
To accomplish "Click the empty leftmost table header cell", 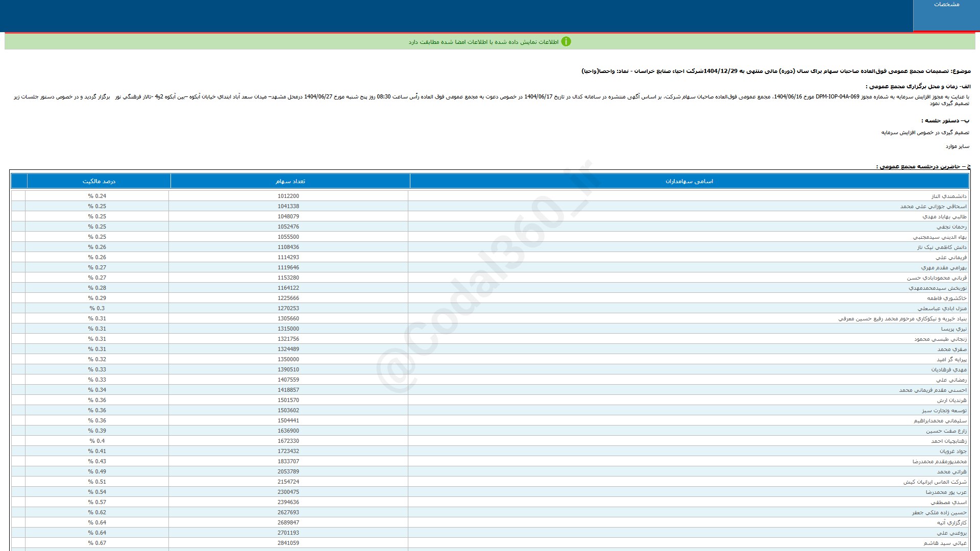I will 19,181.
